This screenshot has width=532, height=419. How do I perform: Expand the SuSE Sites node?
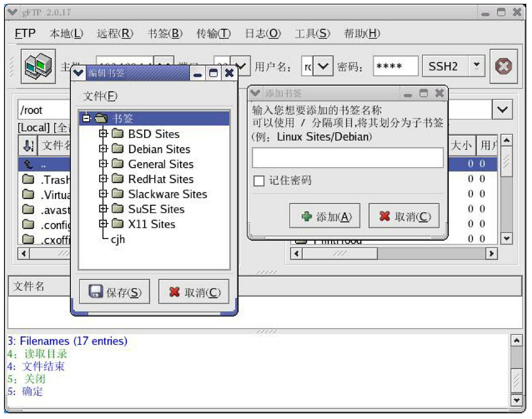pyautogui.click(x=103, y=209)
